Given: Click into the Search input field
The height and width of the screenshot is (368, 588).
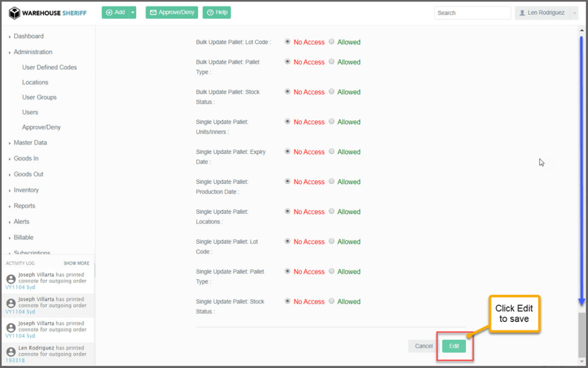Looking at the screenshot, I should pos(472,13).
